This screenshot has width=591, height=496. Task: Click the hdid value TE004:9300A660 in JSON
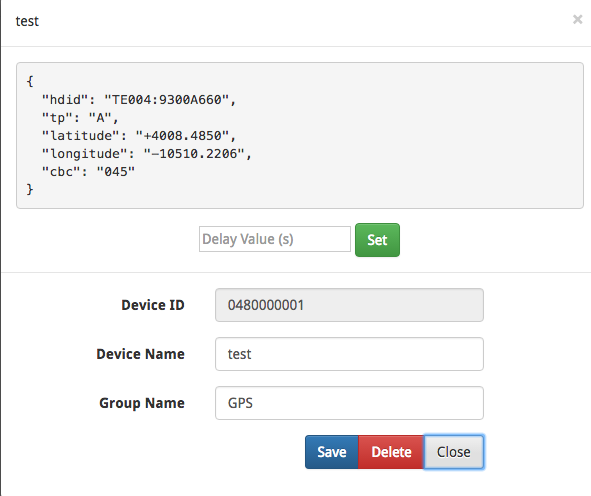[x=166, y=100]
